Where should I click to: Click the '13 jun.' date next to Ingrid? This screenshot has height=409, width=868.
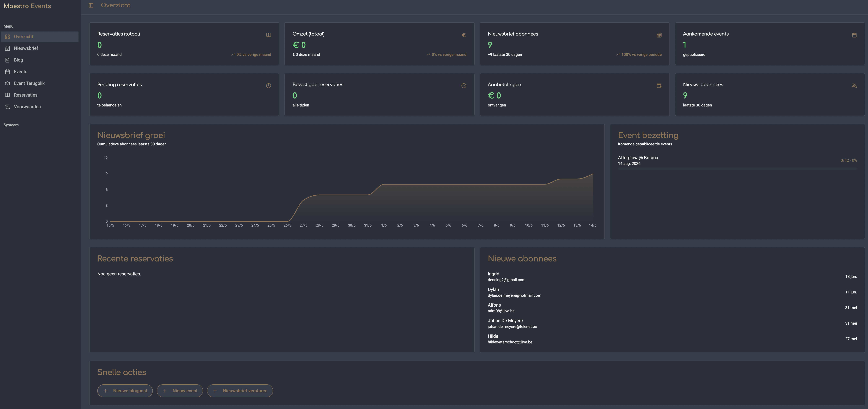point(851,277)
